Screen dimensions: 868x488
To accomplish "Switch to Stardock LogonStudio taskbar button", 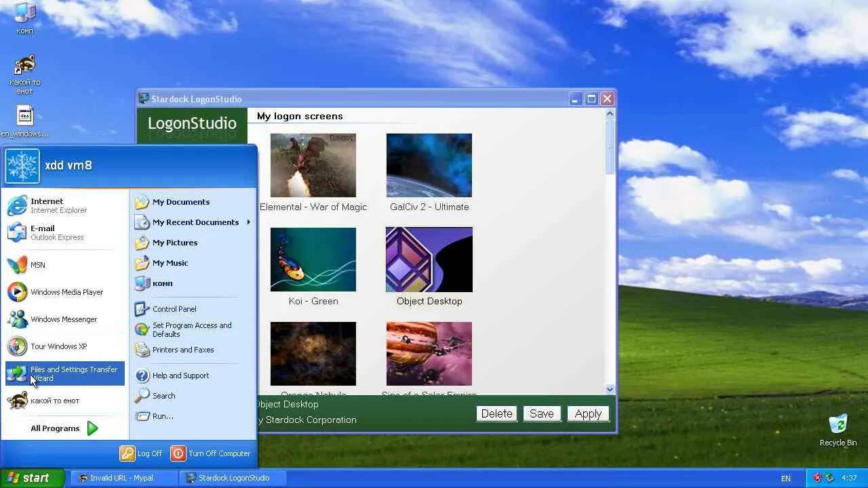I will pyautogui.click(x=233, y=478).
